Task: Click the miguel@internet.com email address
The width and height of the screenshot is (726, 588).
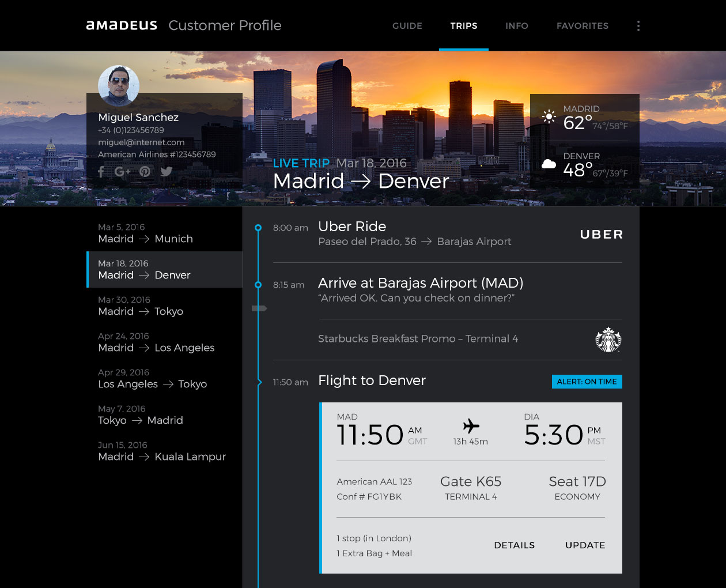Action: click(x=141, y=142)
